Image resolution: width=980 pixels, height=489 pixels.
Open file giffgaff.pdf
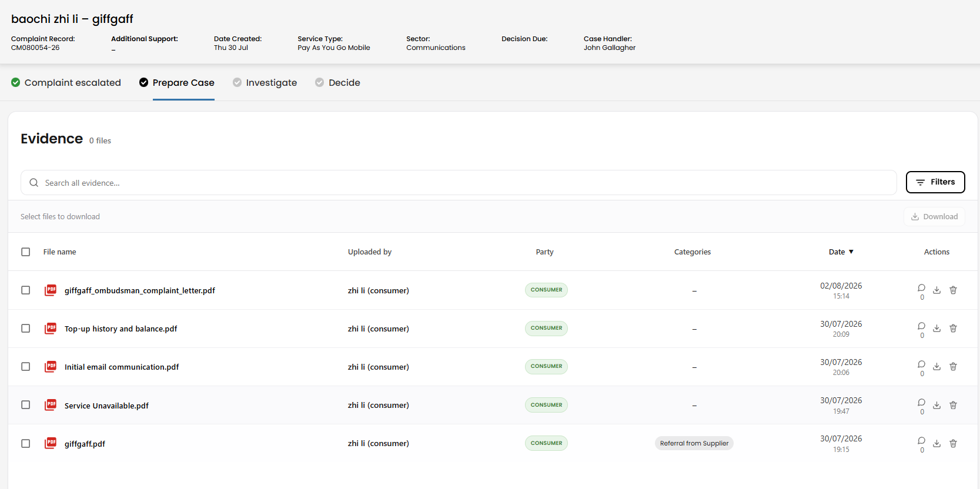[x=85, y=444]
